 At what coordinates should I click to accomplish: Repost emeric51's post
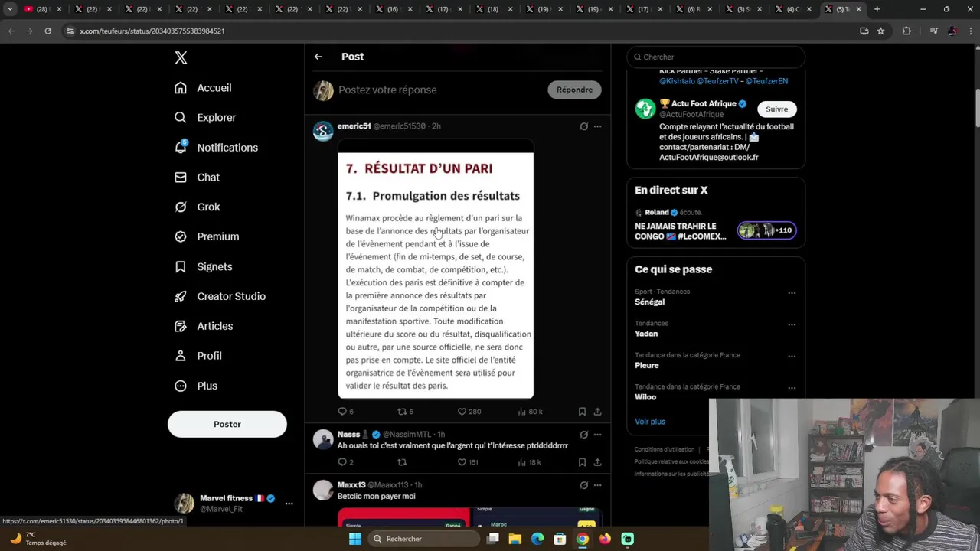tap(405, 412)
